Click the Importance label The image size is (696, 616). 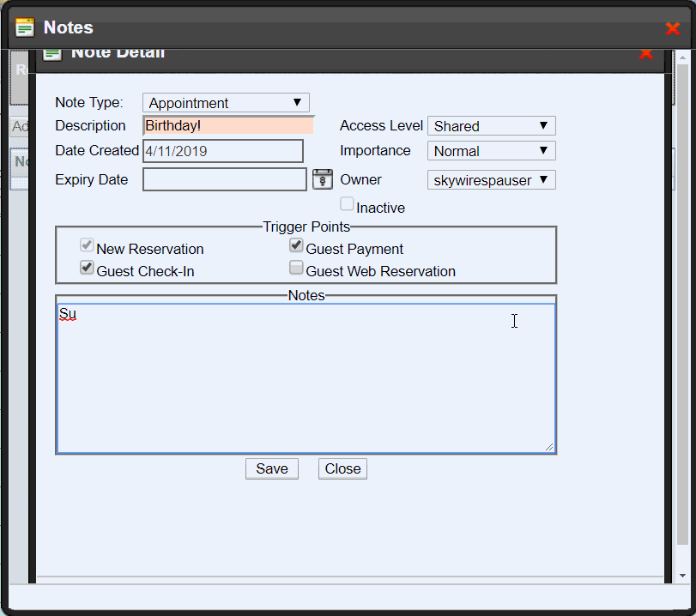pyautogui.click(x=375, y=150)
